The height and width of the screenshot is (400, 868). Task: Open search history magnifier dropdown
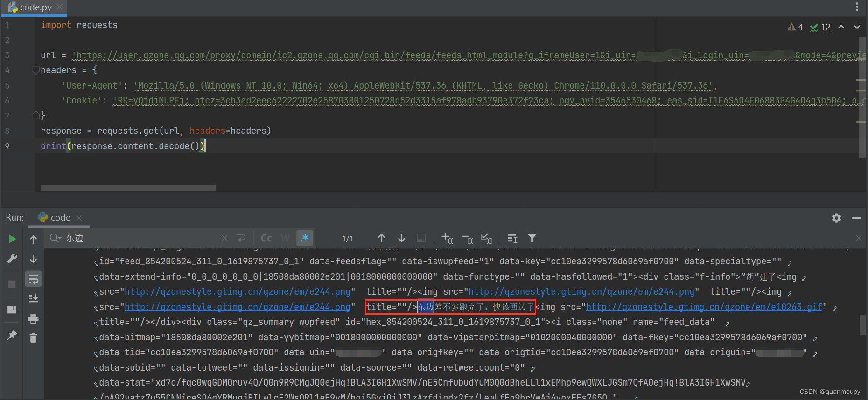pyautogui.click(x=56, y=238)
